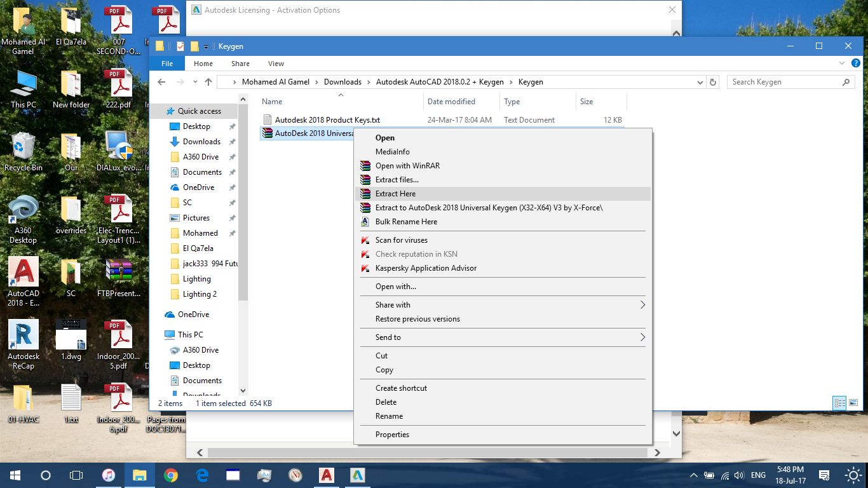Launch Google Chrome from taskbar
Screen dimensions: 868x488
(170, 475)
